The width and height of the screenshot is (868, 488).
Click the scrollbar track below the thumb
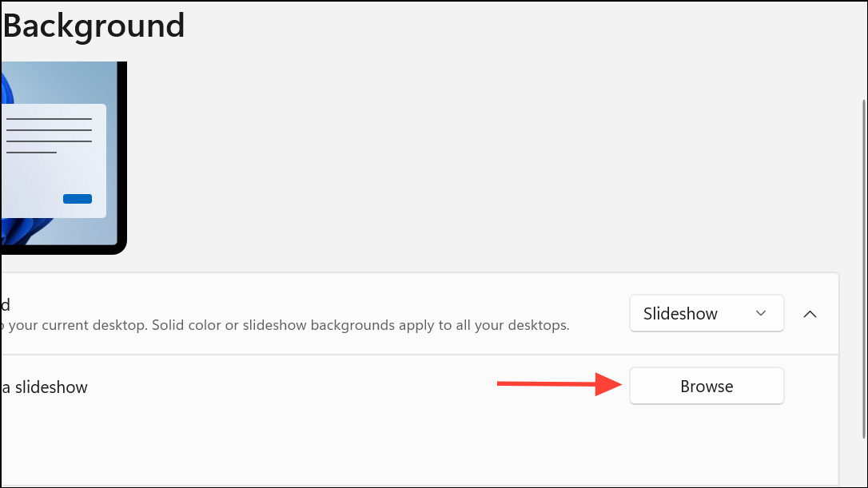(864, 462)
